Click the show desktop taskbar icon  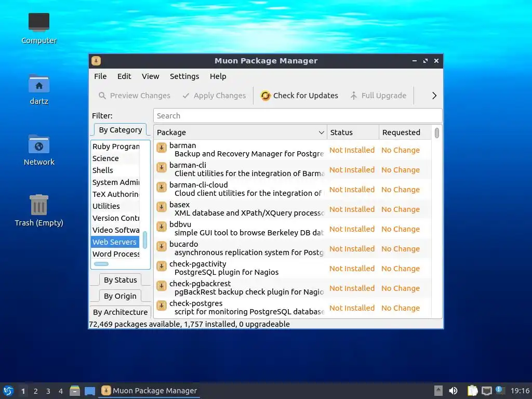pyautogui.click(x=89, y=391)
